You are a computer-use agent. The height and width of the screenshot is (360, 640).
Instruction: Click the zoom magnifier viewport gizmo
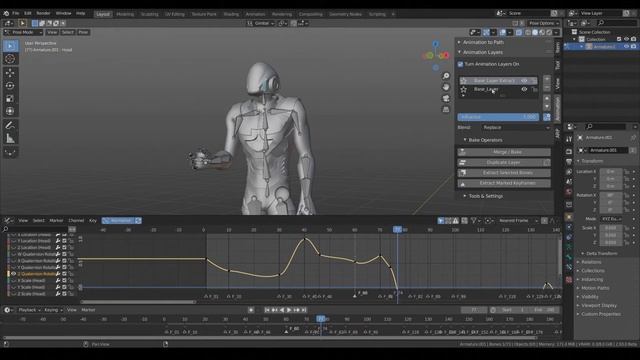pyautogui.click(x=446, y=76)
